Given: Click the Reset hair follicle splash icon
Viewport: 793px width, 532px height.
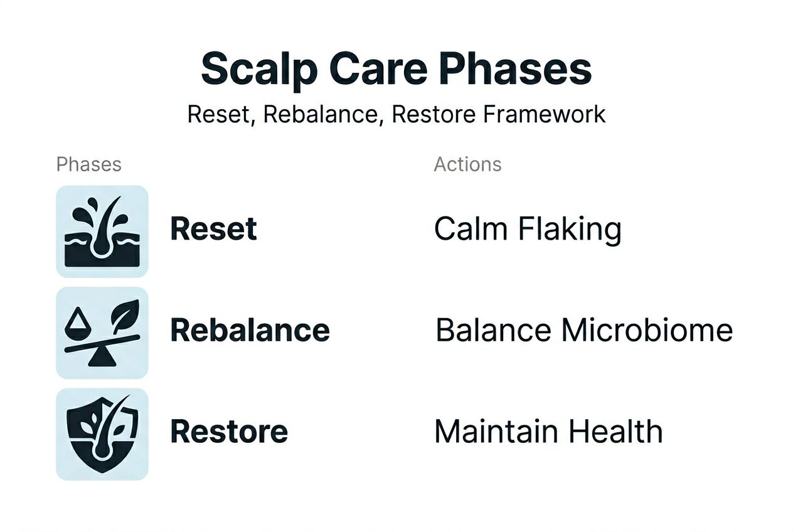Looking at the screenshot, I should coord(102,231).
